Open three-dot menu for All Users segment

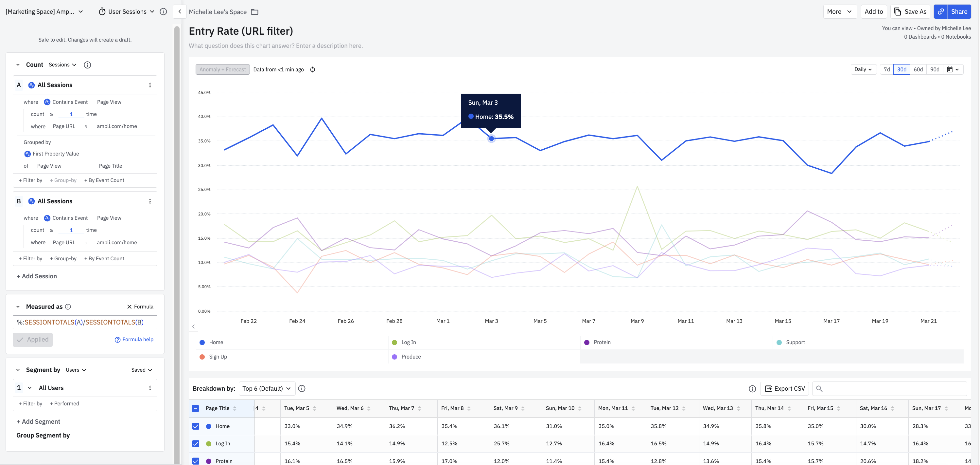tap(150, 388)
